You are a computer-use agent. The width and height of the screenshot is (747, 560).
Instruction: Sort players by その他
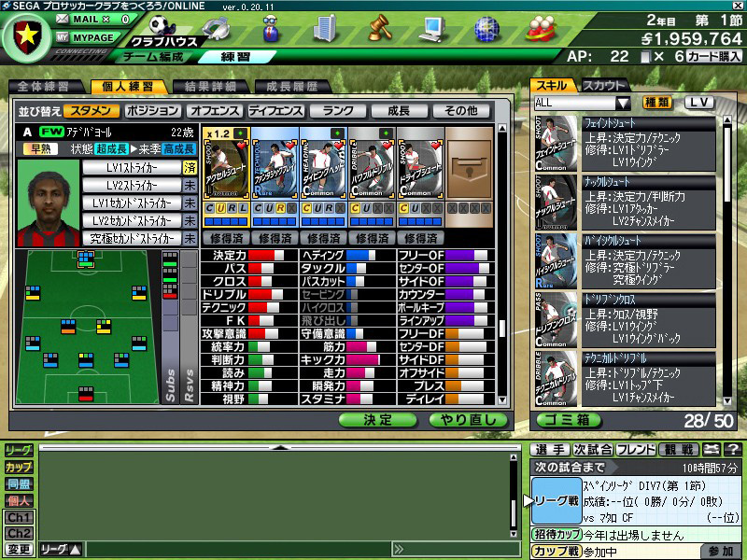[461, 111]
